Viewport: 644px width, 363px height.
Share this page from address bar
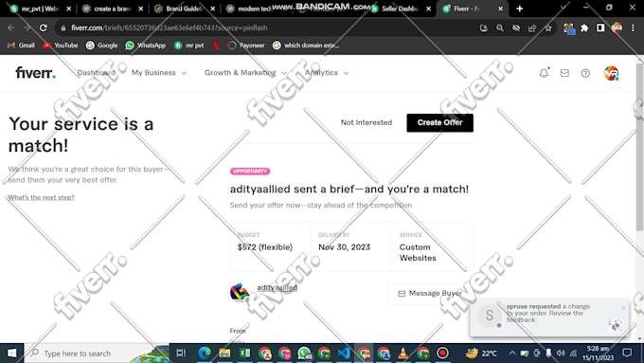(532, 27)
